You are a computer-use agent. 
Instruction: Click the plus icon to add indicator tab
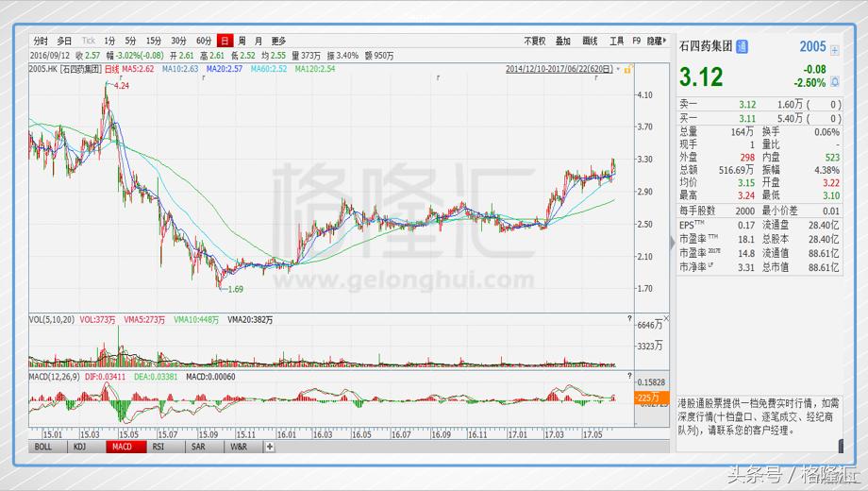pyautogui.click(x=270, y=447)
